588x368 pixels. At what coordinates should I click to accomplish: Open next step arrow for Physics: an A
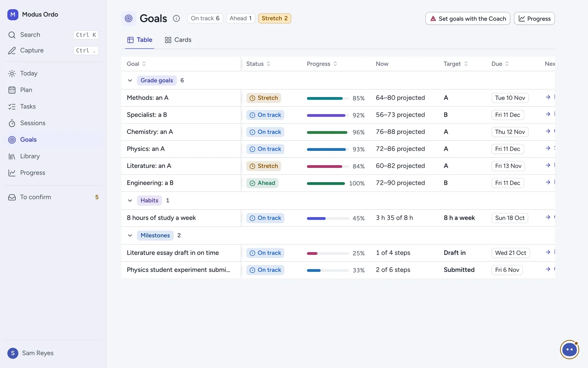[548, 148]
